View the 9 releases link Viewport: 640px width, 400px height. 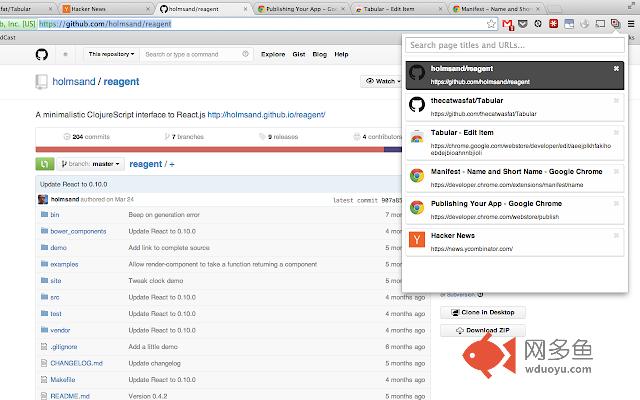click(279, 137)
